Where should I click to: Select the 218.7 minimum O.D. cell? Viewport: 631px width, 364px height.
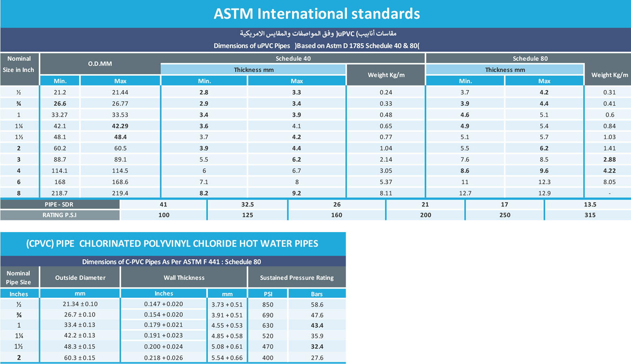(x=60, y=193)
